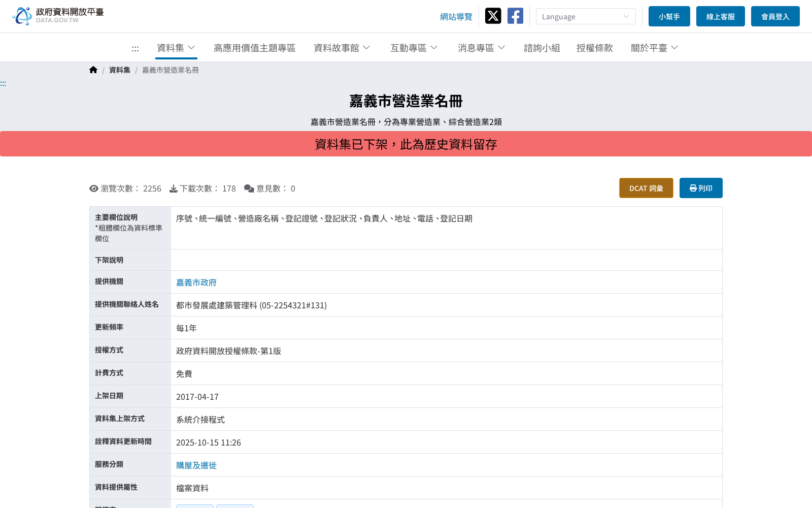Click the 嘉義市營造業名冊 page heading
Screen dimensions: 812x508
point(406,101)
